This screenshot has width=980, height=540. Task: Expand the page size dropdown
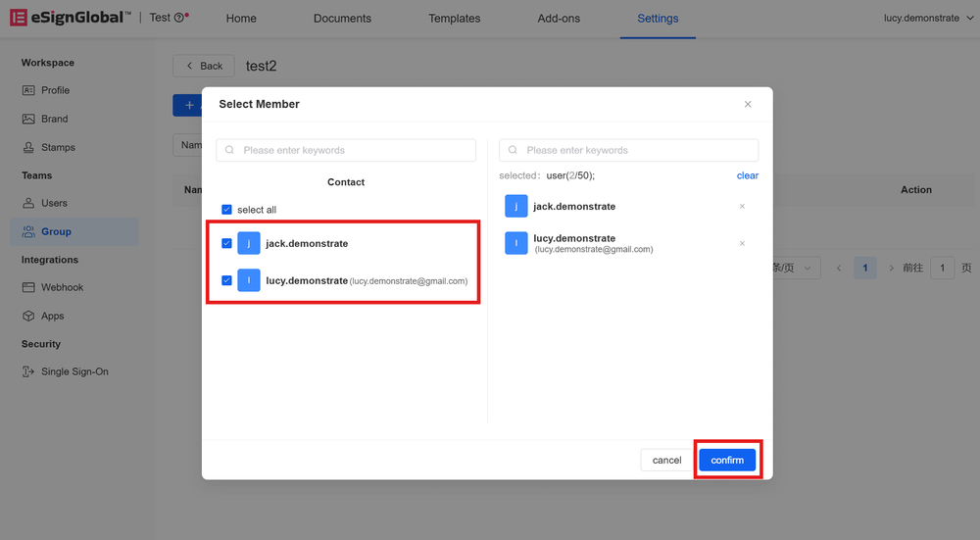(794, 268)
